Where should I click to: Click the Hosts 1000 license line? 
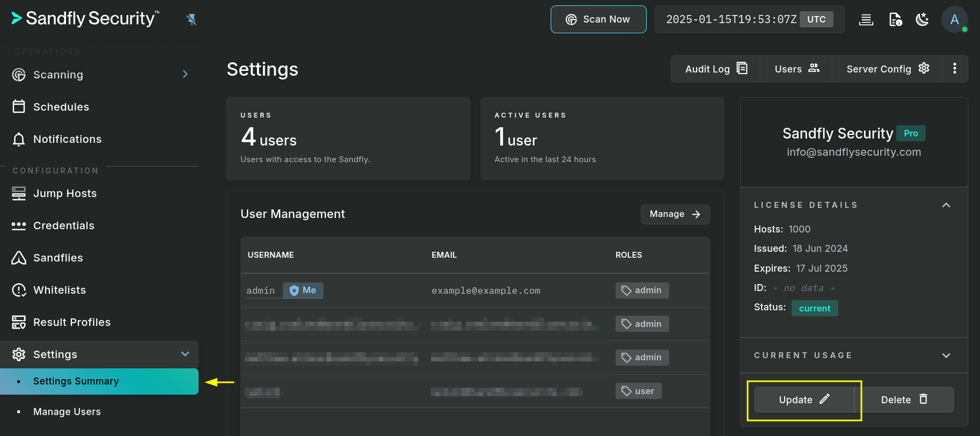click(x=782, y=229)
